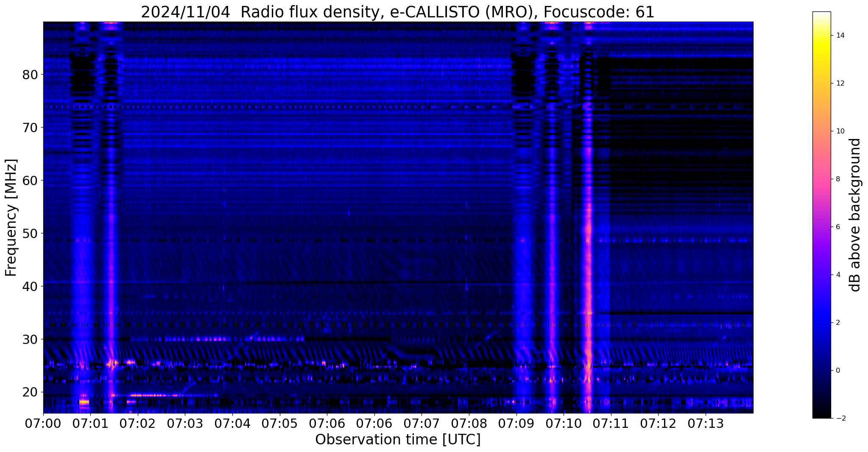Click the 07:11 time tick label
Viewport: 868px width, 452px height.
click(x=611, y=423)
